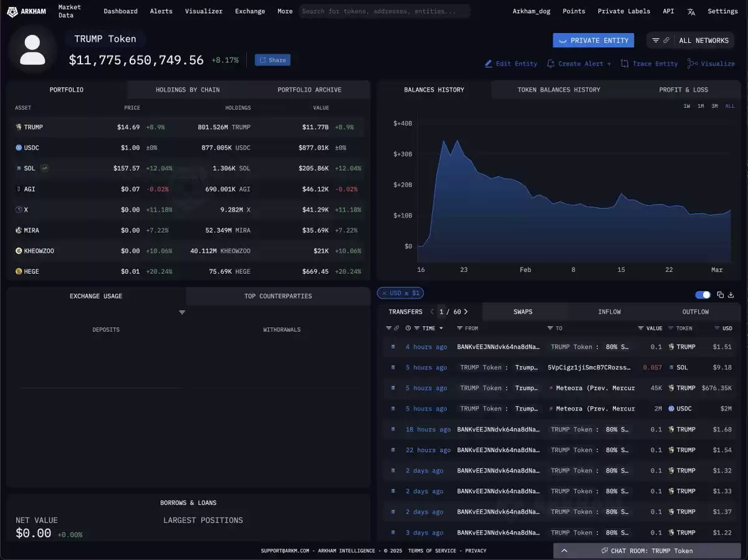The width and height of the screenshot is (748, 560).
Task: Open the language translation icon
Action: click(691, 11)
